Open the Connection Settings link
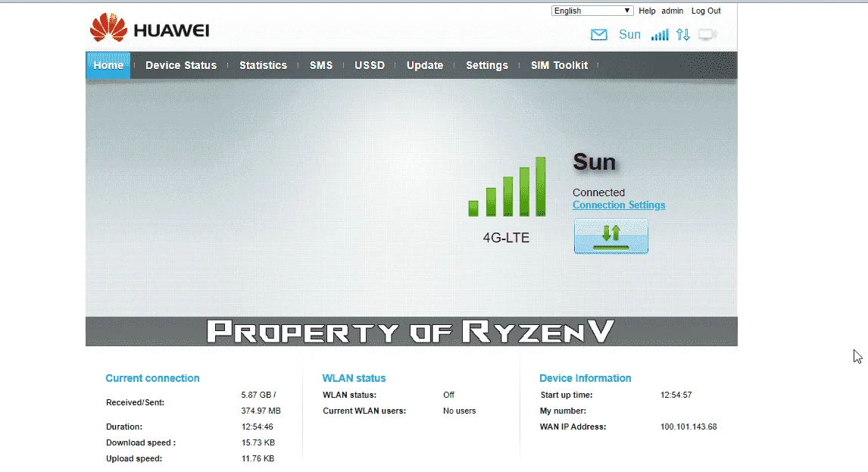This screenshot has height=472, width=868. coord(619,205)
